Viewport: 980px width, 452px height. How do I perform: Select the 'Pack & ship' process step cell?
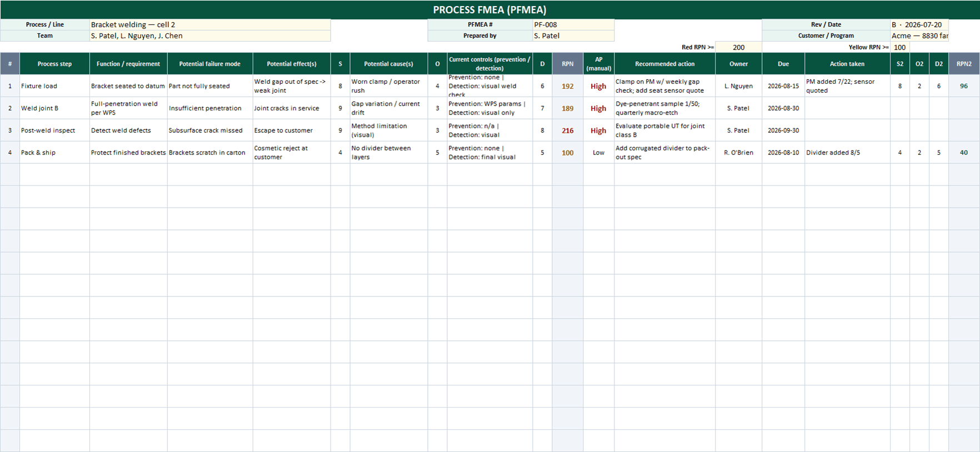pos(54,153)
